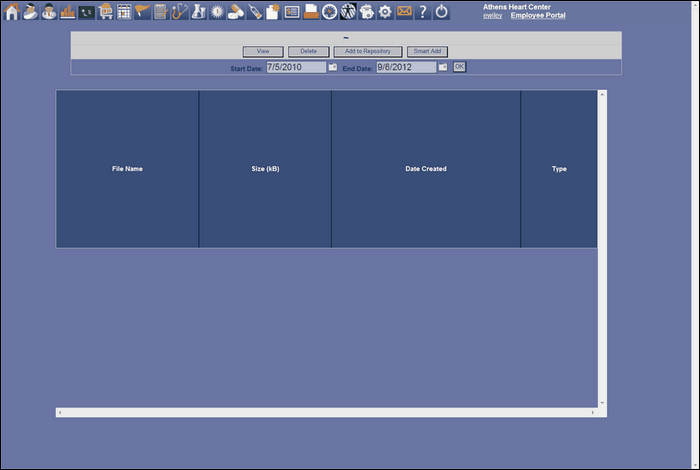Open the End Date calendar picker
The image size is (700, 470).
(443, 67)
